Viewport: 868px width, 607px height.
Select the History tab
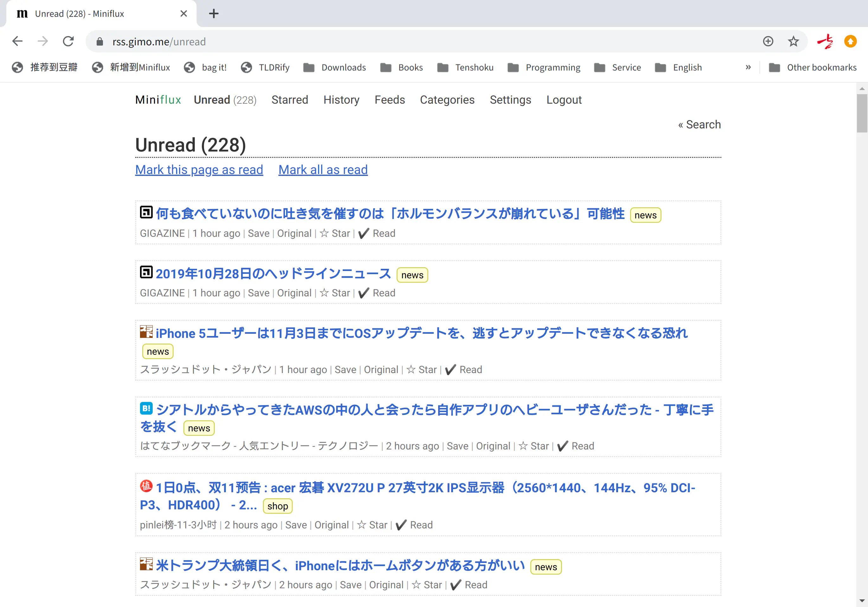(341, 100)
